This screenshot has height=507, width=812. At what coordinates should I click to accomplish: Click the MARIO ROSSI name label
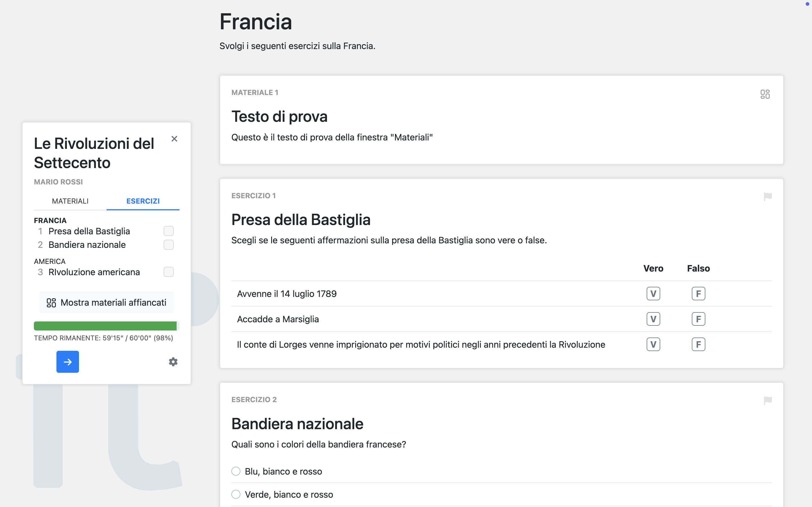58,182
